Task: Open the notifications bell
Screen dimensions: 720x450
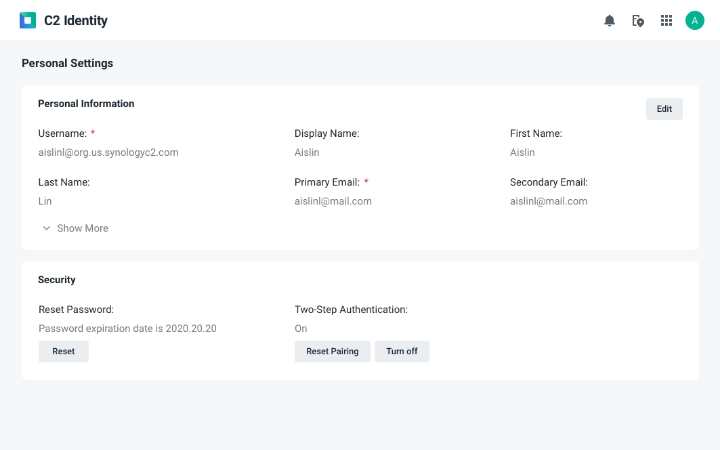Action: [609, 21]
